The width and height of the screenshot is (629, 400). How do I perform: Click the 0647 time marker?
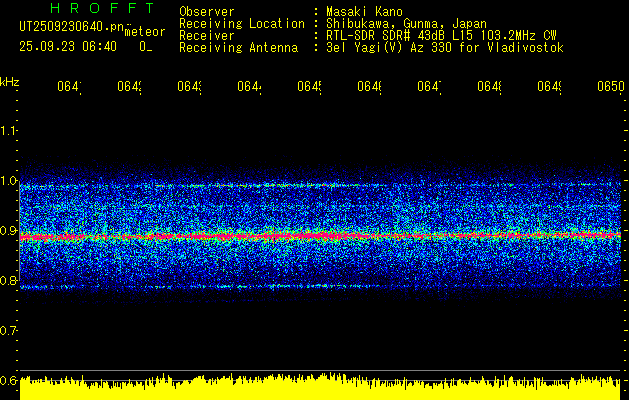tap(429, 86)
